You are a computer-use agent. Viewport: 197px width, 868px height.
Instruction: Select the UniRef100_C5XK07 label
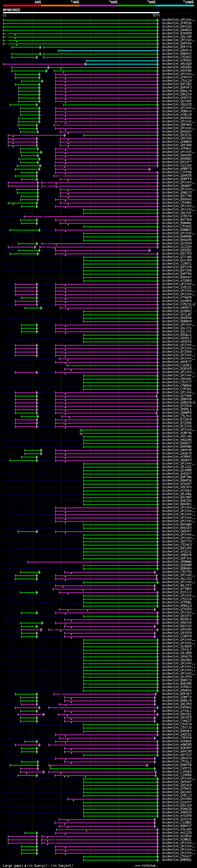tap(177, 856)
